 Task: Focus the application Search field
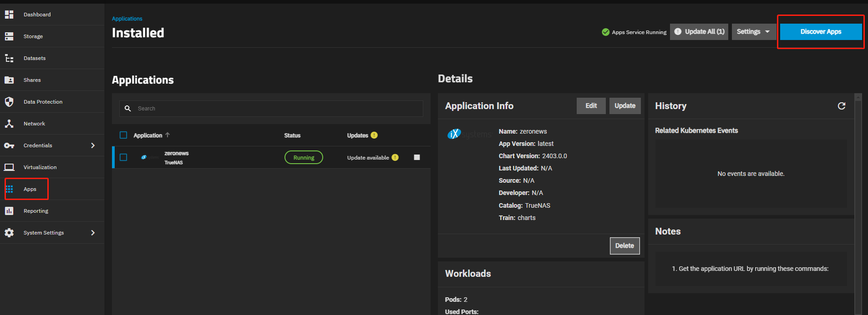coord(271,109)
